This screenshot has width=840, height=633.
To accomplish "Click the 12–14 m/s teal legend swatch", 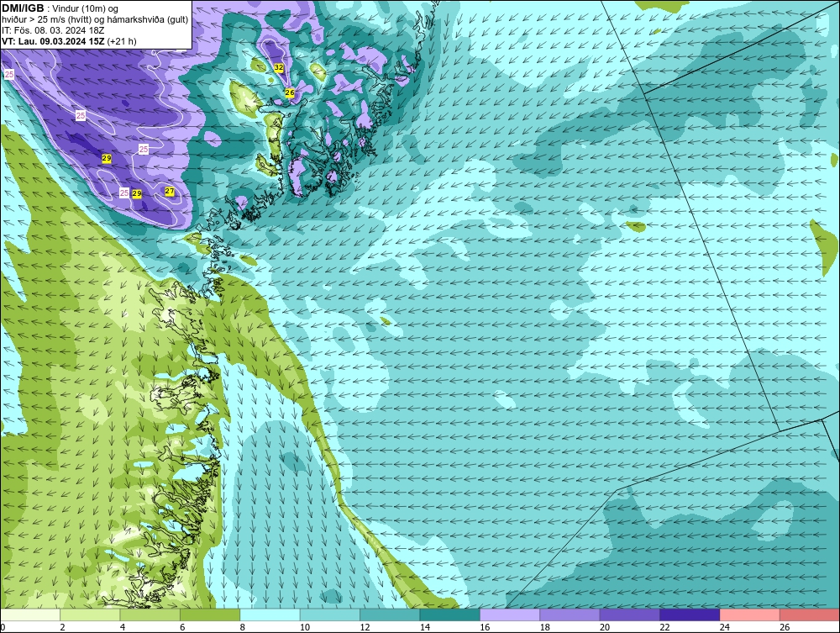I will [x=390, y=615].
